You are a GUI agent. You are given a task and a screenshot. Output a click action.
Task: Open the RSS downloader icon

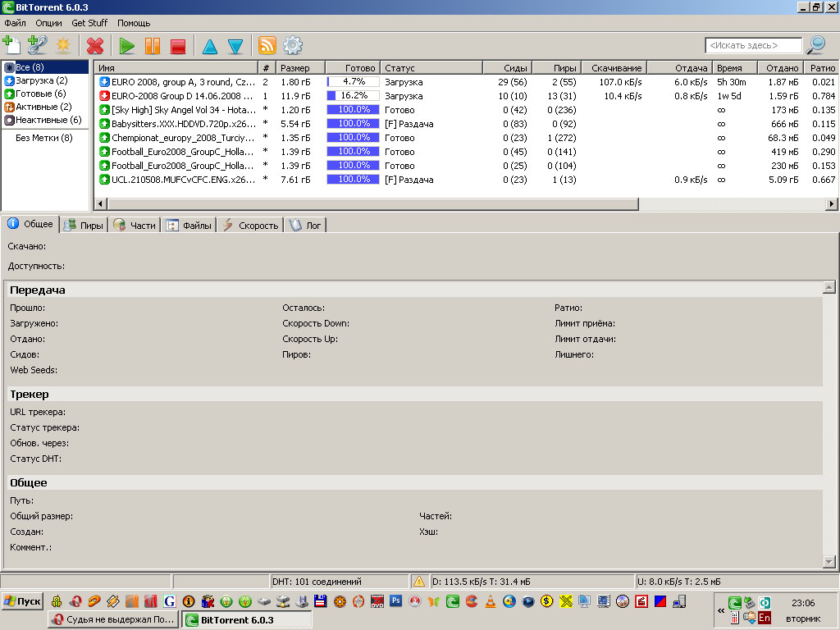click(267, 45)
